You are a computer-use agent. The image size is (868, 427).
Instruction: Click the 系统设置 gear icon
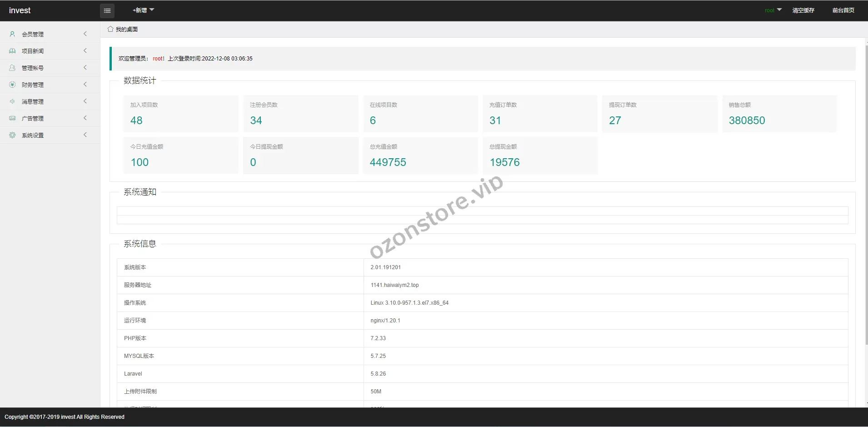[x=12, y=135]
